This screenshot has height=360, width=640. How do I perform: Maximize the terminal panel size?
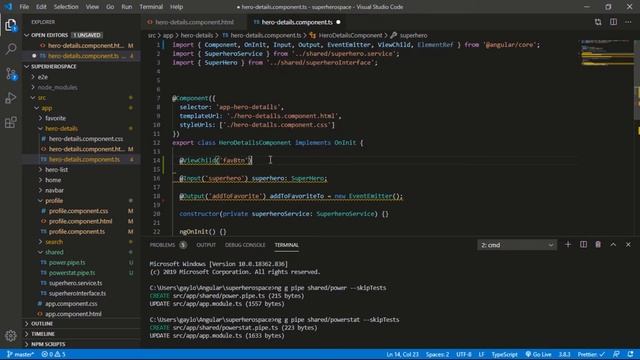click(x=613, y=244)
